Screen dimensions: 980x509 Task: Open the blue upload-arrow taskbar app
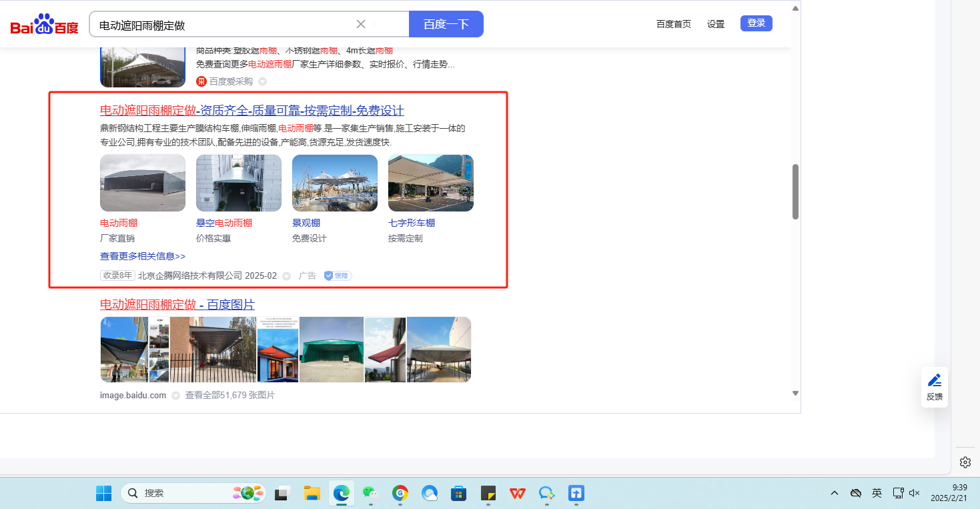(576, 493)
